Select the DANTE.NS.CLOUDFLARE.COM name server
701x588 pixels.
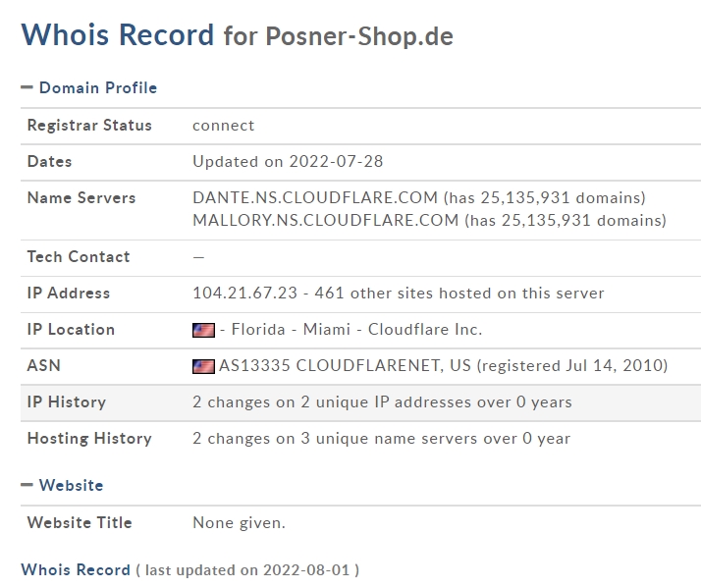point(315,197)
